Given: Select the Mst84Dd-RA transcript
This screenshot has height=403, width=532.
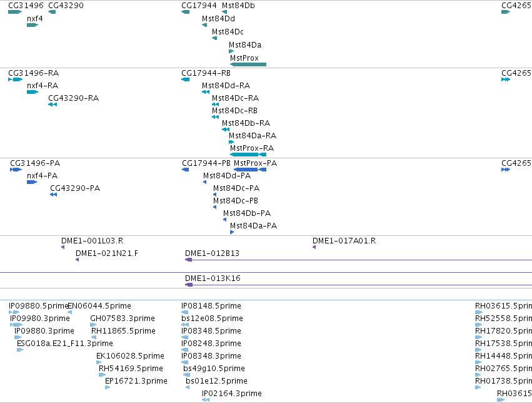Looking at the screenshot, I should pos(206,92).
